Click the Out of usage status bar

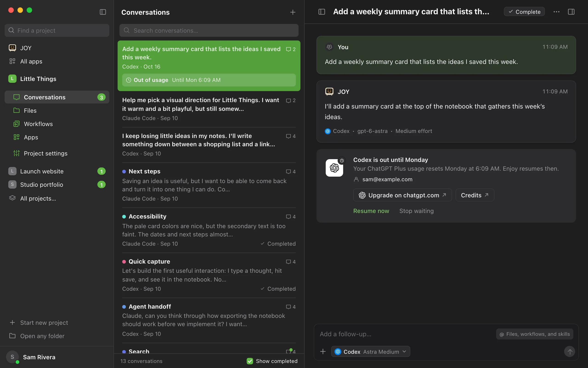209,80
